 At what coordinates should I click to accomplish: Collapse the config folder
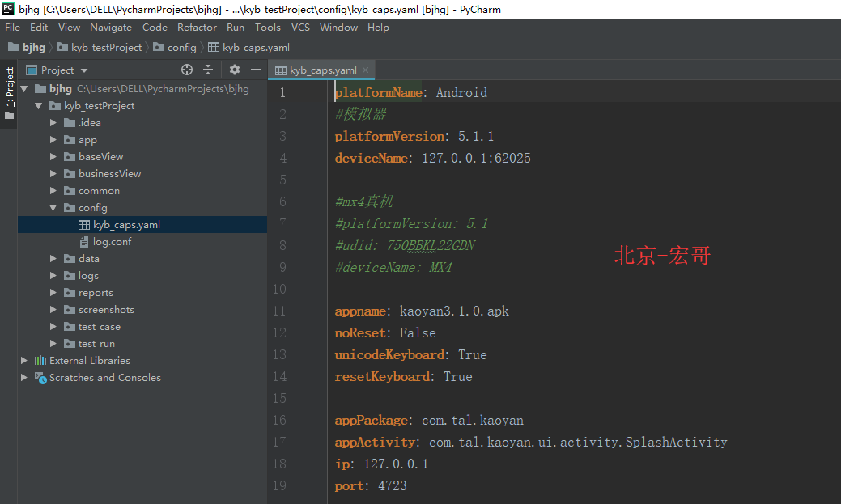coord(53,208)
